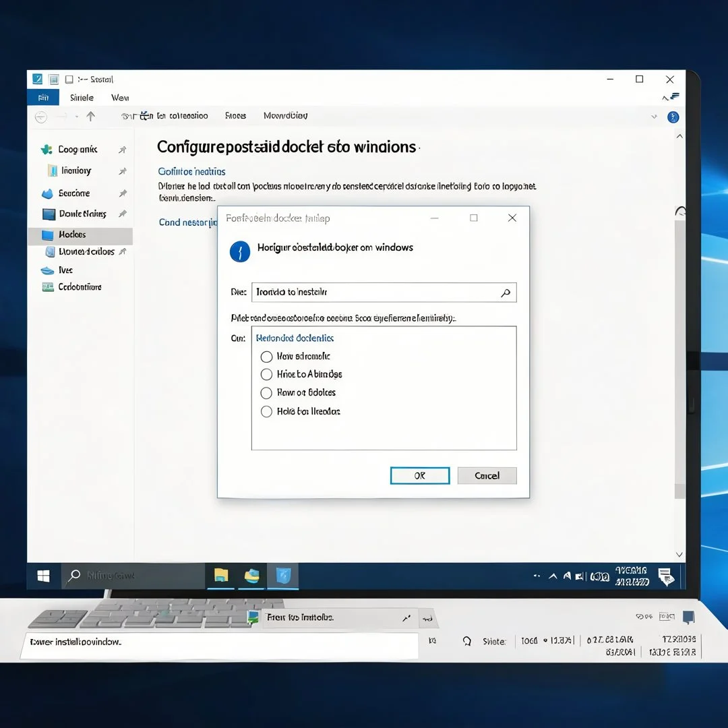The height and width of the screenshot is (728, 728).
Task: Click the Up arrow navigation button
Action: (x=90, y=116)
